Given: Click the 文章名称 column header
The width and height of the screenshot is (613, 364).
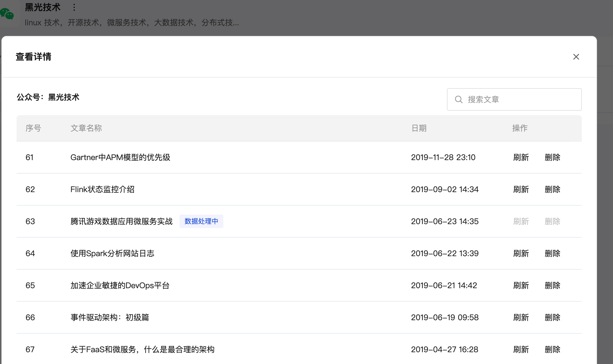Looking at the screenshot, I should (x=86, y=128).
